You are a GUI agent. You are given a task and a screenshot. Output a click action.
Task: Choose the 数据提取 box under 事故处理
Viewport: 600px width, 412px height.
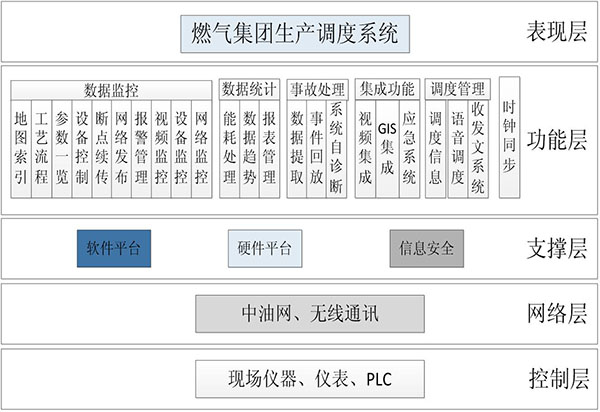(x=297, y=149)
